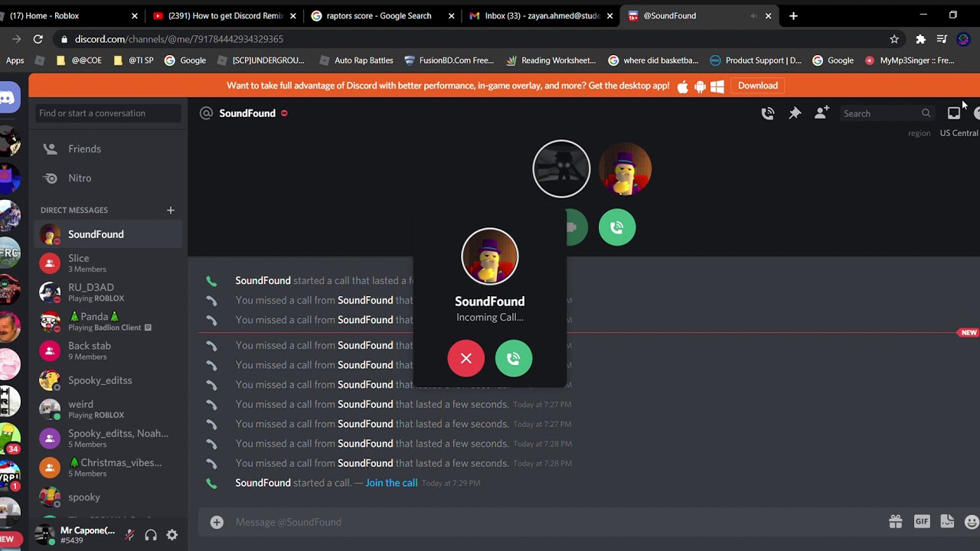Open the Spooky_editss direct message
The height and width of the screenshot is (551, 980).
(x=108, y=380)
